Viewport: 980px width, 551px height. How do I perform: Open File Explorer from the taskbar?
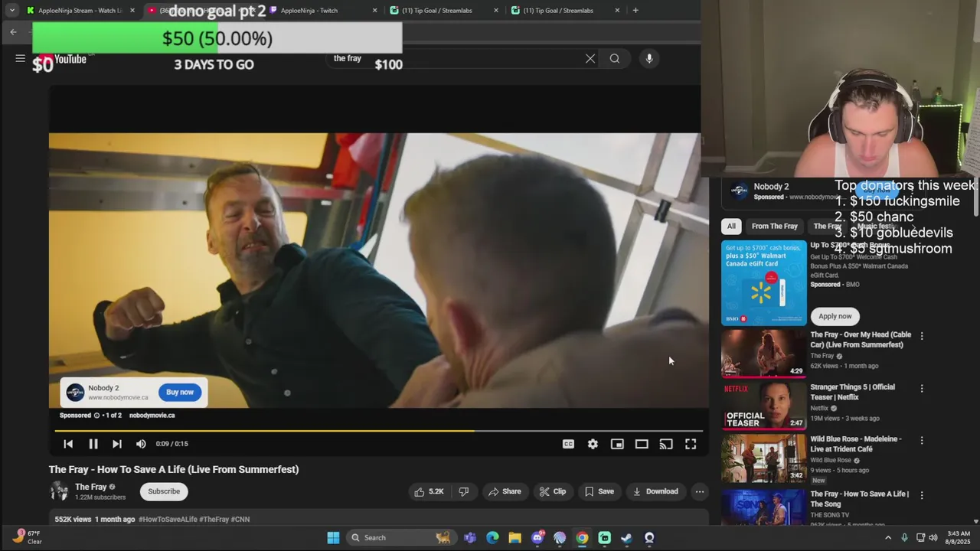pos(514,537)
